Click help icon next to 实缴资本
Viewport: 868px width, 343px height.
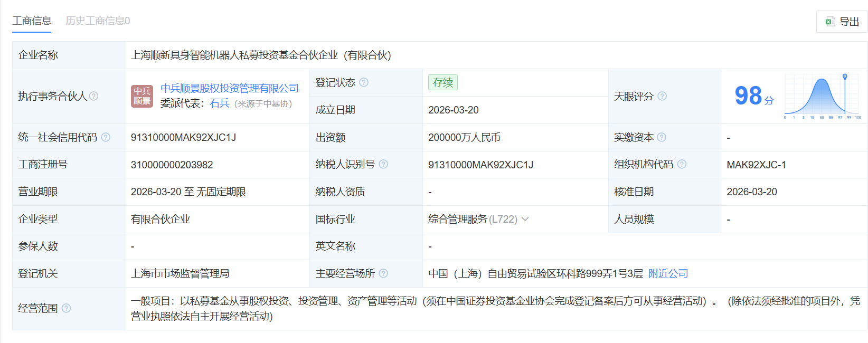pyautogui.click(x=662, y=137)
